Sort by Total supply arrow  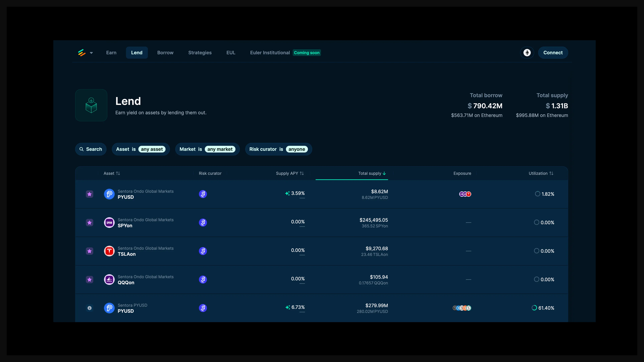tap(384, 173)
